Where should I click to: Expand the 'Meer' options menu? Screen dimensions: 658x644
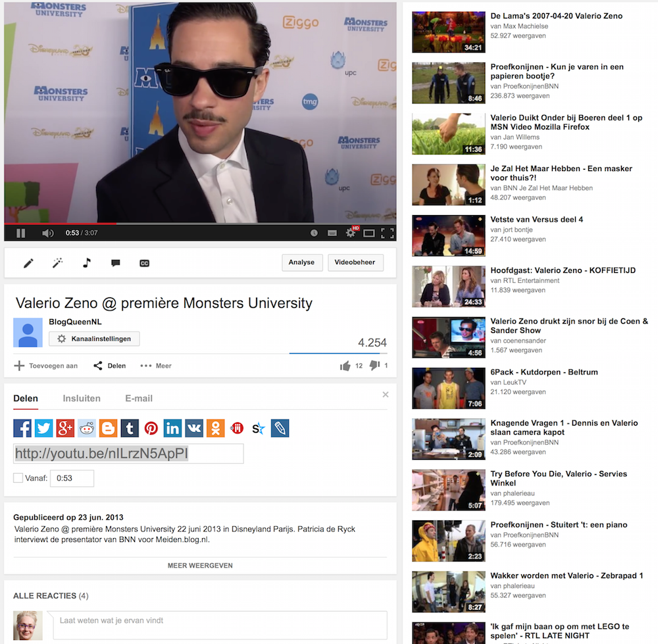[x=156, y=366]
